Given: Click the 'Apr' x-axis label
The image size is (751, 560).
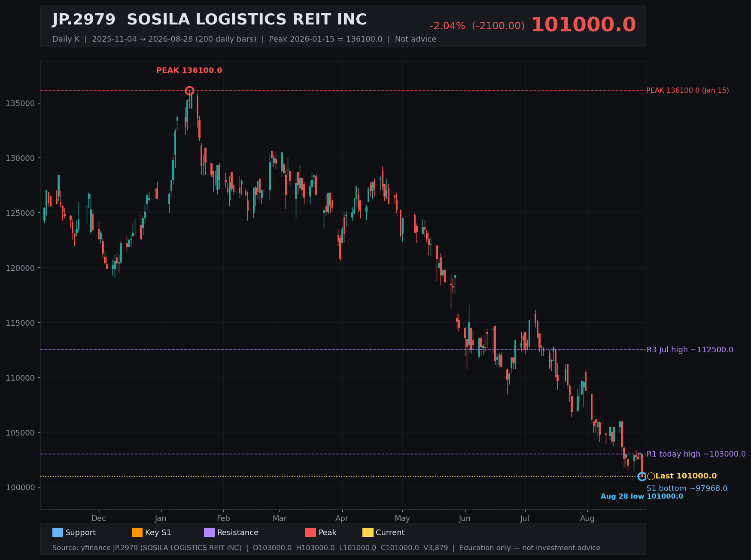Looking at the screenshot, I should (x=342, y=518).
